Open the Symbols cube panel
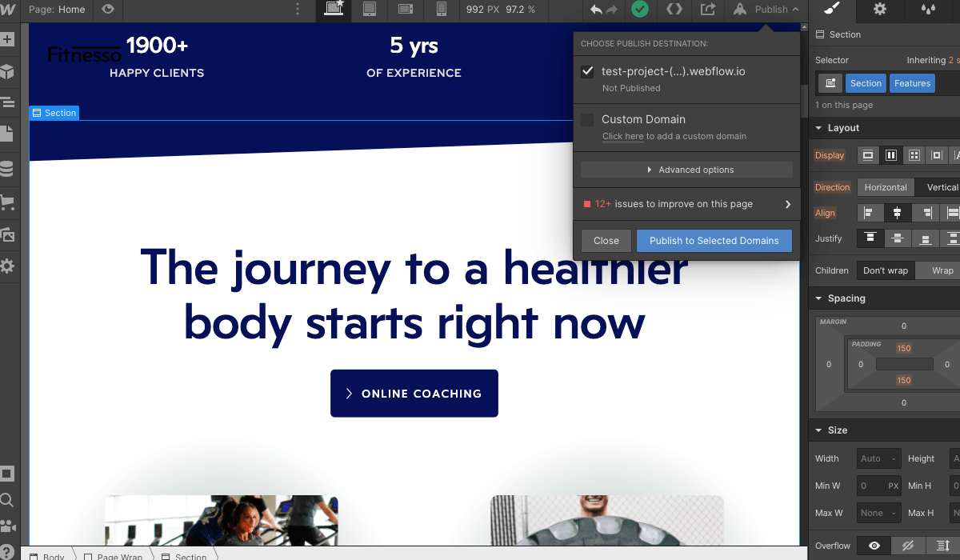Image resolution: width=960 pixels, height=560 pixels. click(7, 72)
